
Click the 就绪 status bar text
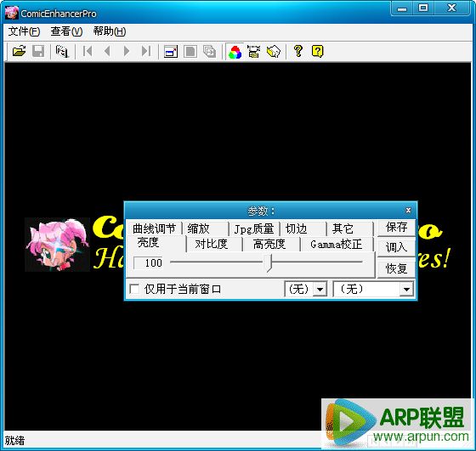[x=14, y=441]
